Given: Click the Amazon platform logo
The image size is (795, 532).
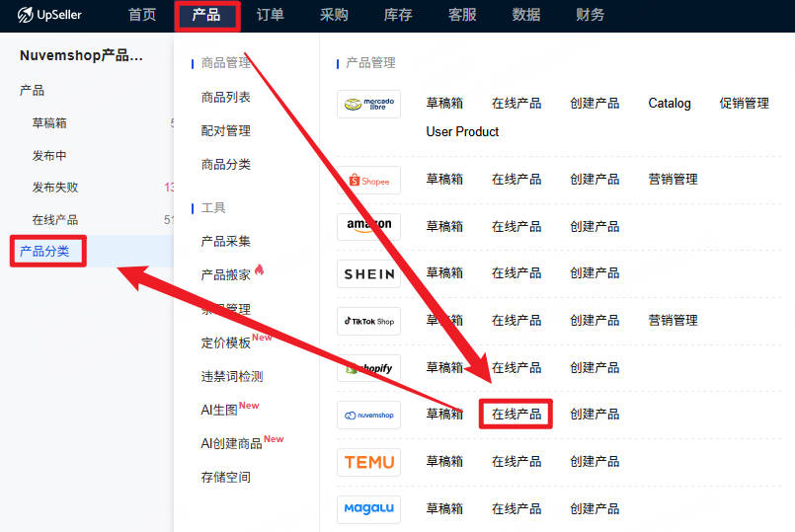Looking at the screenshot, I should [368, 226].
